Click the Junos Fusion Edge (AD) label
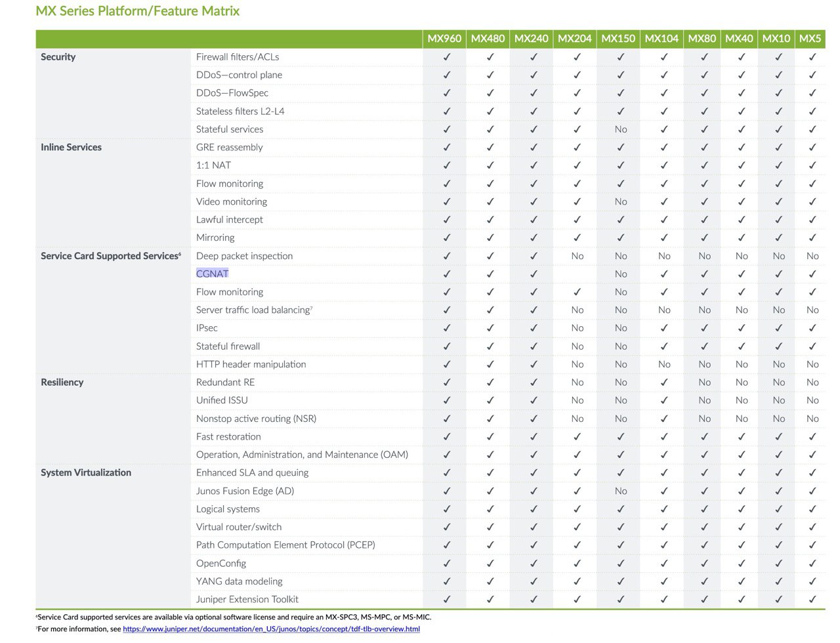Viewport: 840px width, 643px height. point(245,491)
